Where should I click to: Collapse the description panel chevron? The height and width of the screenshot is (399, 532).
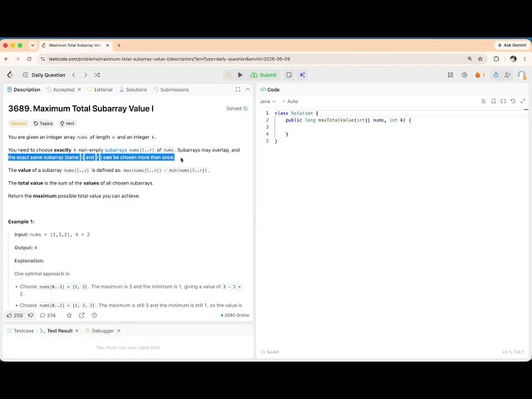248,90
